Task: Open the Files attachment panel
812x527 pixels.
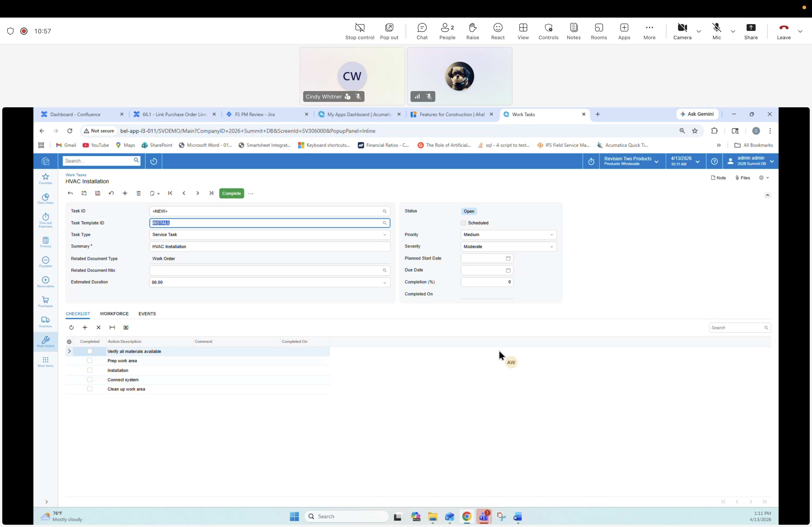Action: (x=743, y=178)
